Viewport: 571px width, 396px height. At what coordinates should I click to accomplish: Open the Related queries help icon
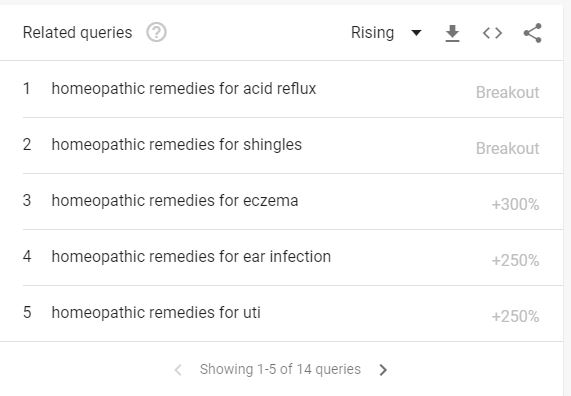pos(156,32)
